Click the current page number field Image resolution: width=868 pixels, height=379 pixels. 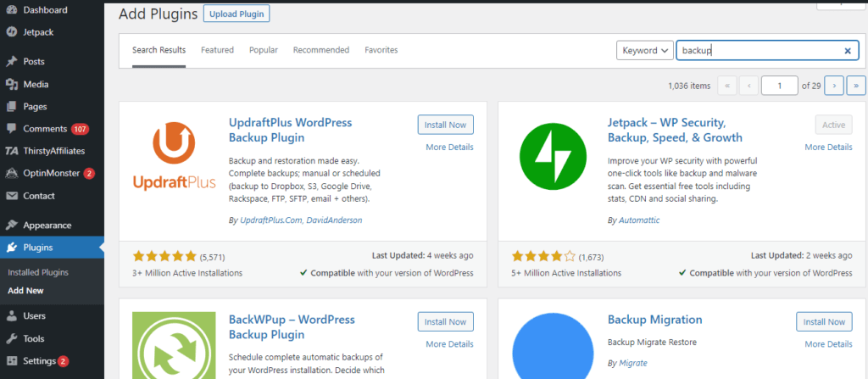[x=780, y=86]
